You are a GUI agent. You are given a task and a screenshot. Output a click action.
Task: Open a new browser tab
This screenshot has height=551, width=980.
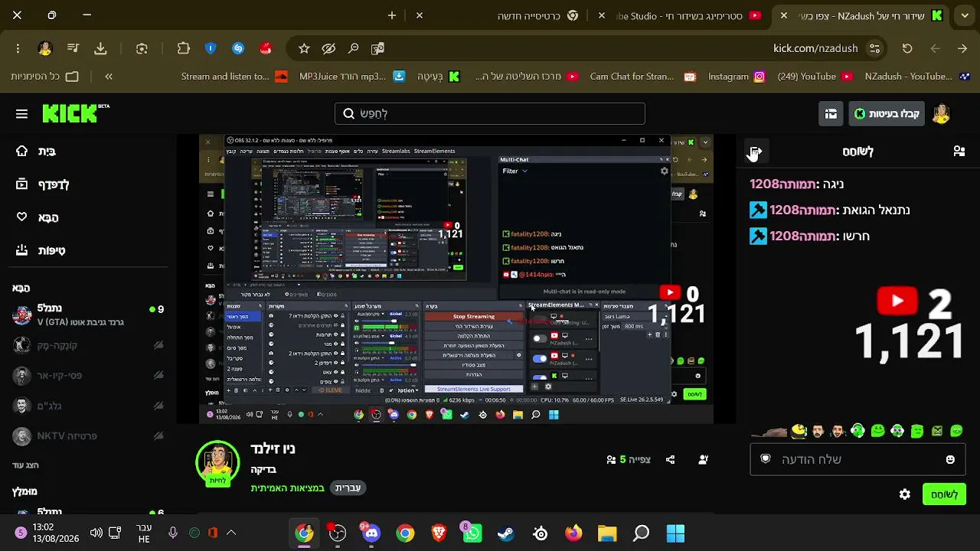pyautogui.click(x=392, y=15)
